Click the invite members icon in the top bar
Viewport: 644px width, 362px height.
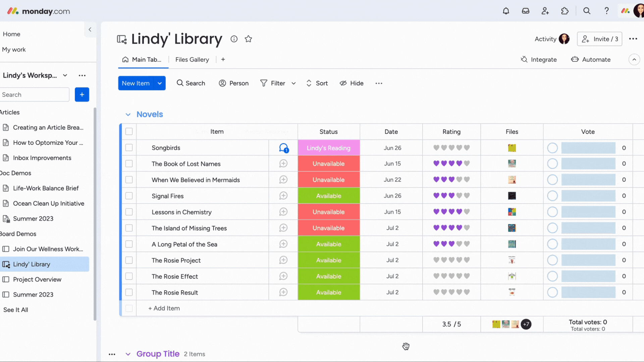pyautogui.click(x=545, y=11)
